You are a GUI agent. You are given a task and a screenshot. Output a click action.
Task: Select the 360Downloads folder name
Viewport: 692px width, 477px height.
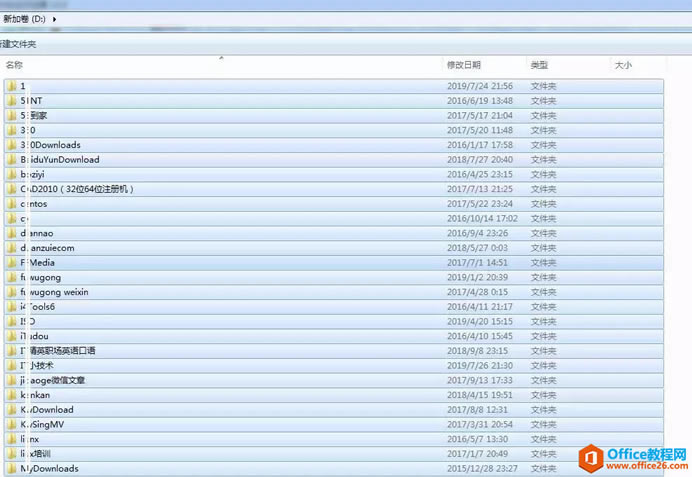[x=50, y=145]
